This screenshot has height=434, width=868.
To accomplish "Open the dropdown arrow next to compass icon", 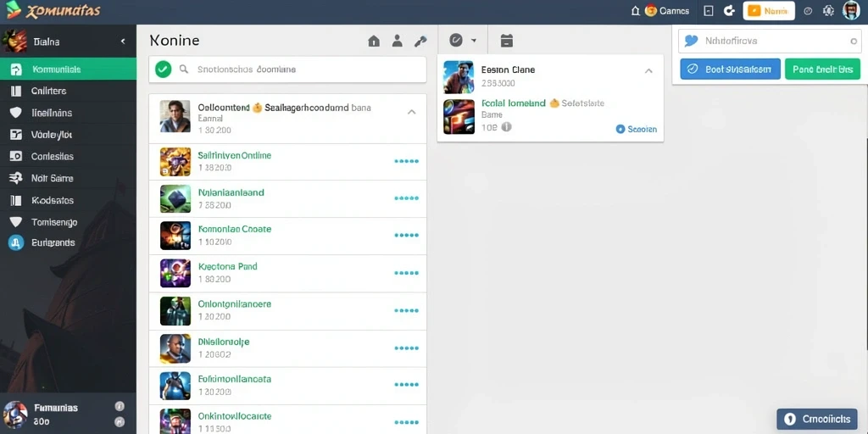I will (474, 41).
